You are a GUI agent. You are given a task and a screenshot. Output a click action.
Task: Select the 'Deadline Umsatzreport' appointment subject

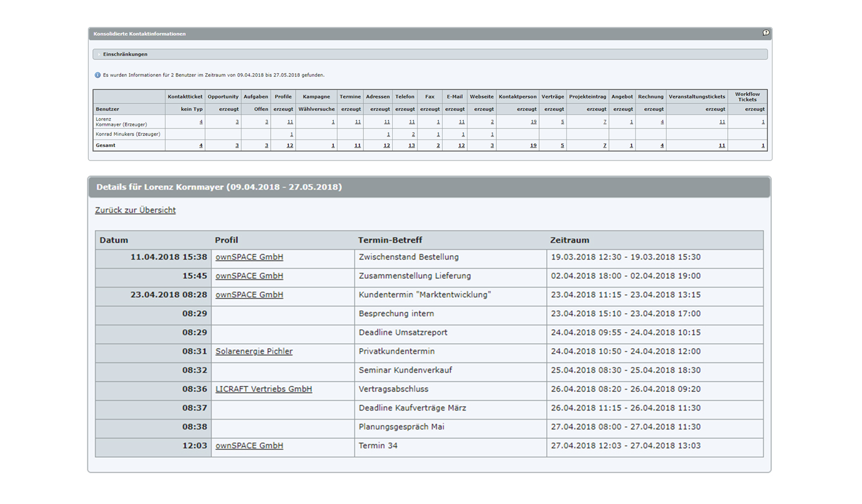point(403,333)
